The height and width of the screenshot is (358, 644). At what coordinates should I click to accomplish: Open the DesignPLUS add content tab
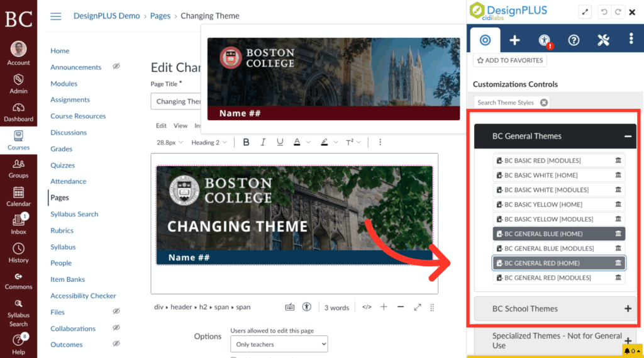(514, 40)
